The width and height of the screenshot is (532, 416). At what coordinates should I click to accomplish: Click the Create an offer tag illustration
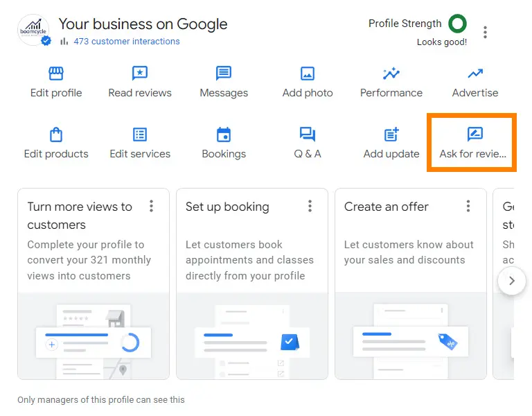coord(447,342)
